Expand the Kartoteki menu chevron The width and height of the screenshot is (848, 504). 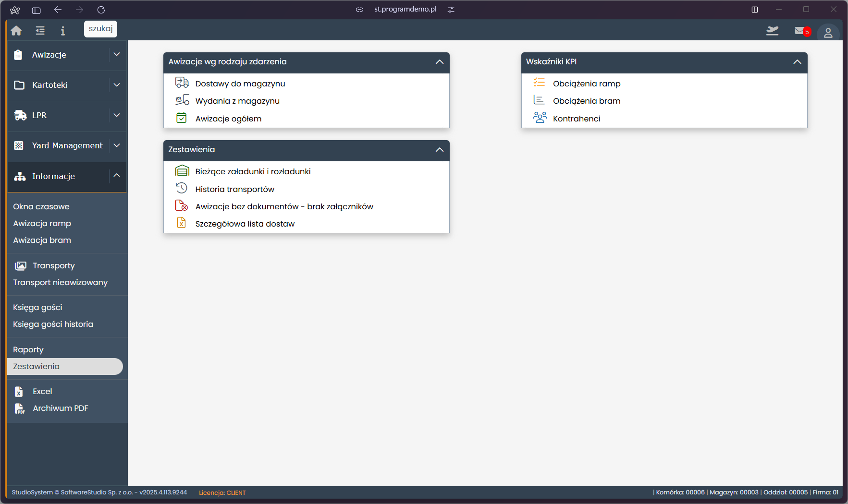tap(117, 85)
